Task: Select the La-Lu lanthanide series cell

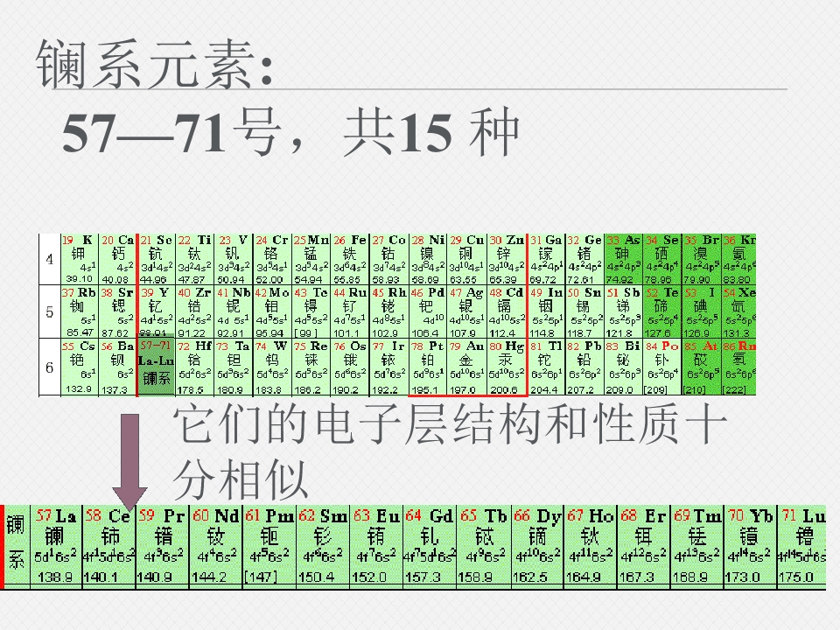Action: (157, 367)
